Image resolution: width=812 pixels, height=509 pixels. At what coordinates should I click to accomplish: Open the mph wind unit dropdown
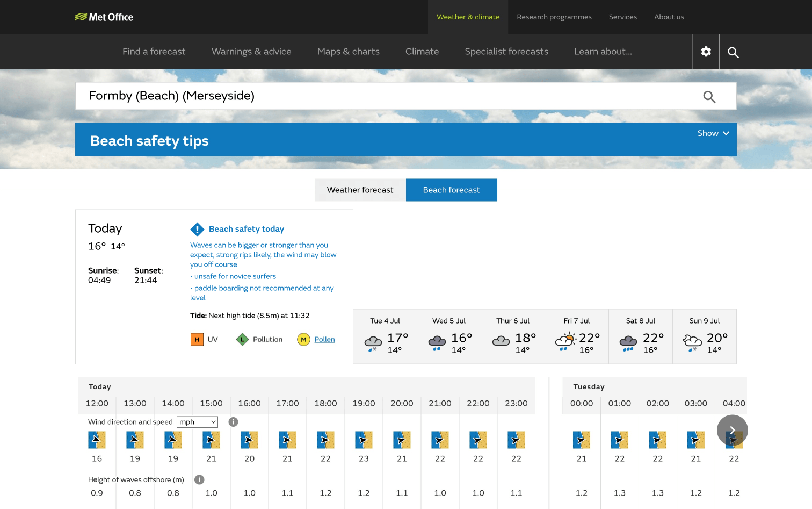(x=197, y=422)
